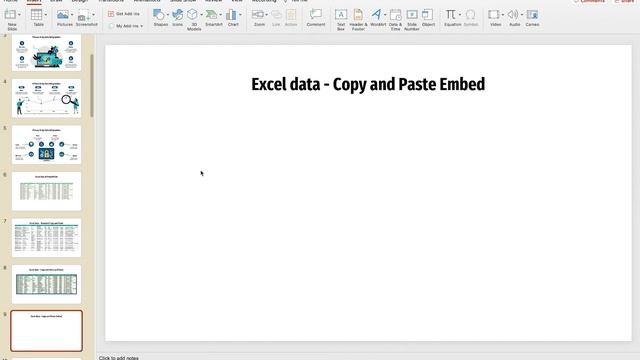Image resolution: width=640 pixels, height=360 pixels.
Task: Insert Date & Time
Action: (x=395, y=15)
